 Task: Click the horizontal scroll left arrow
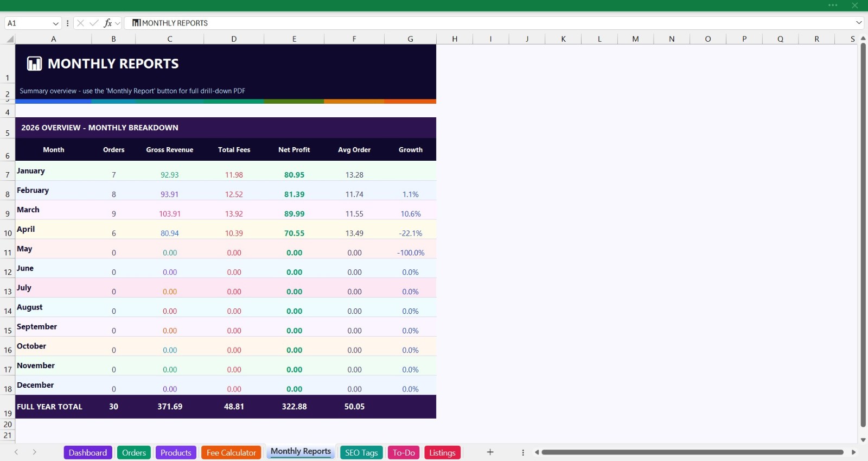tap(537, 452)
